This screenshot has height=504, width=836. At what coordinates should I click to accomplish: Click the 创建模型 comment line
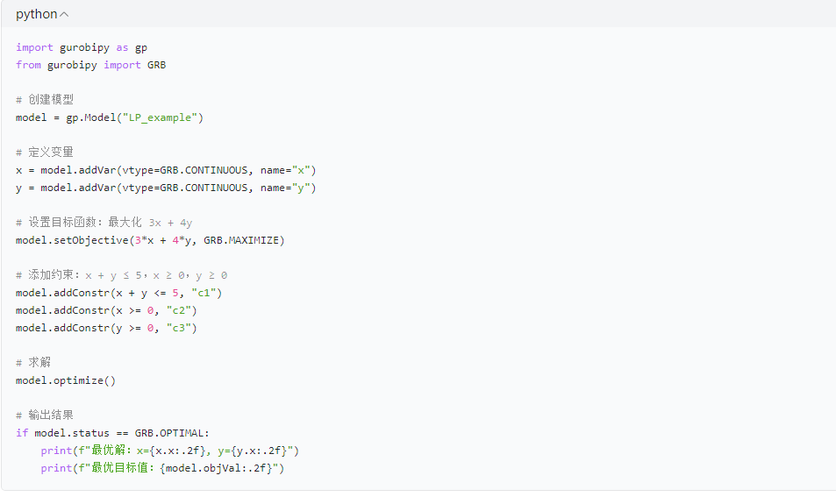tap(45, 100)
